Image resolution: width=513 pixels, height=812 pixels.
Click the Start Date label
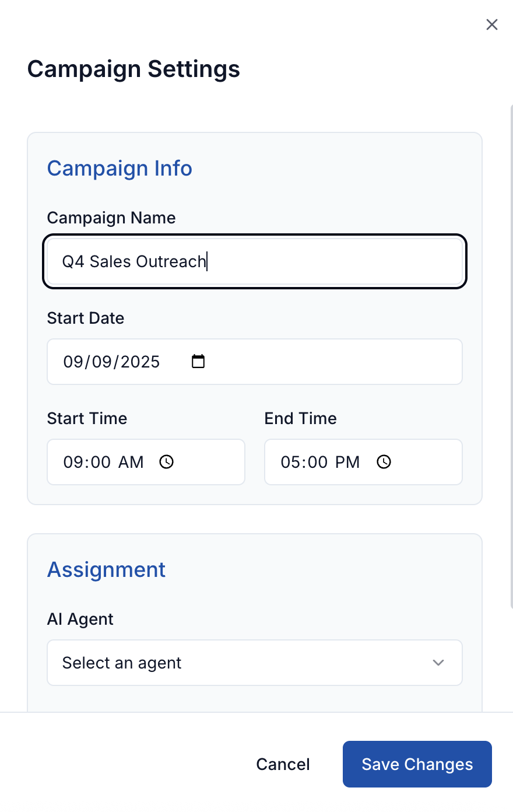[86, 318]
